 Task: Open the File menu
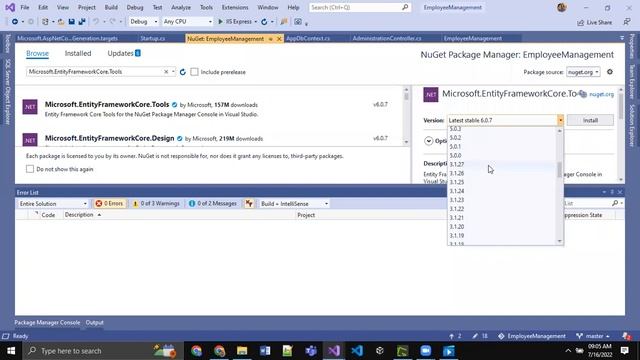click(24, 7)
